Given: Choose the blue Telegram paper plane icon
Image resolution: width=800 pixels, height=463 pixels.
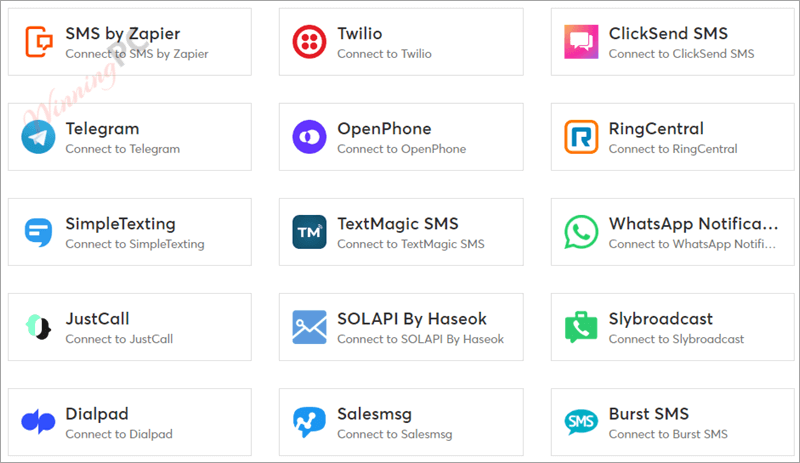Looking at the screenshot, I should [x=38, y=137].
